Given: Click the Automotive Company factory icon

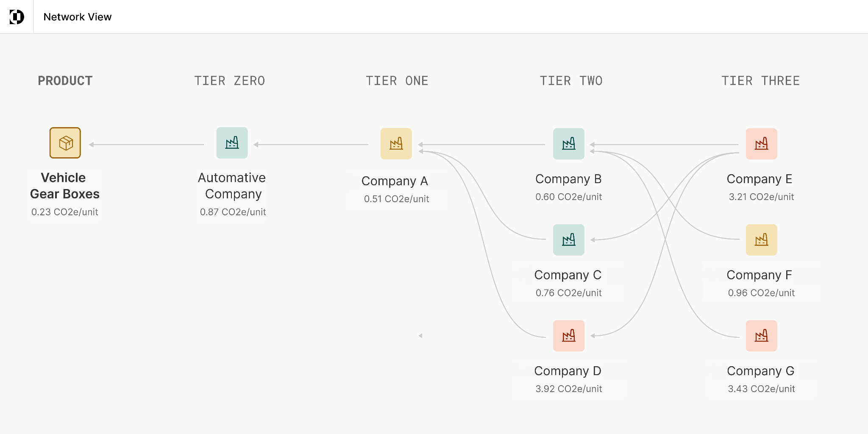Looking at the screenshot, I should [232, 143].
